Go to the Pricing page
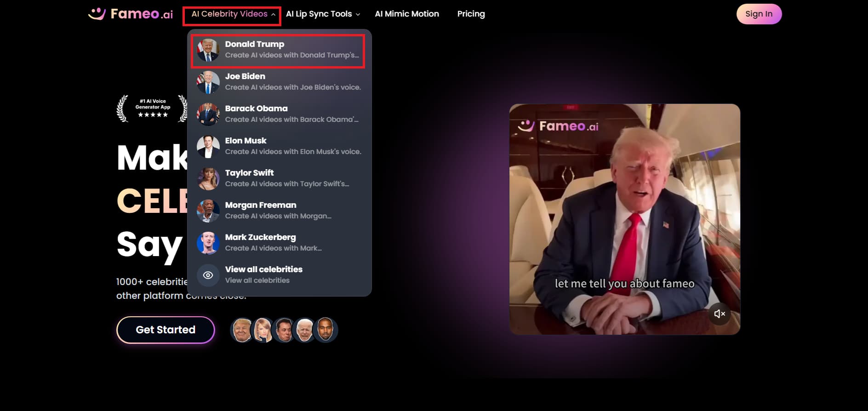 coord(471,14)
